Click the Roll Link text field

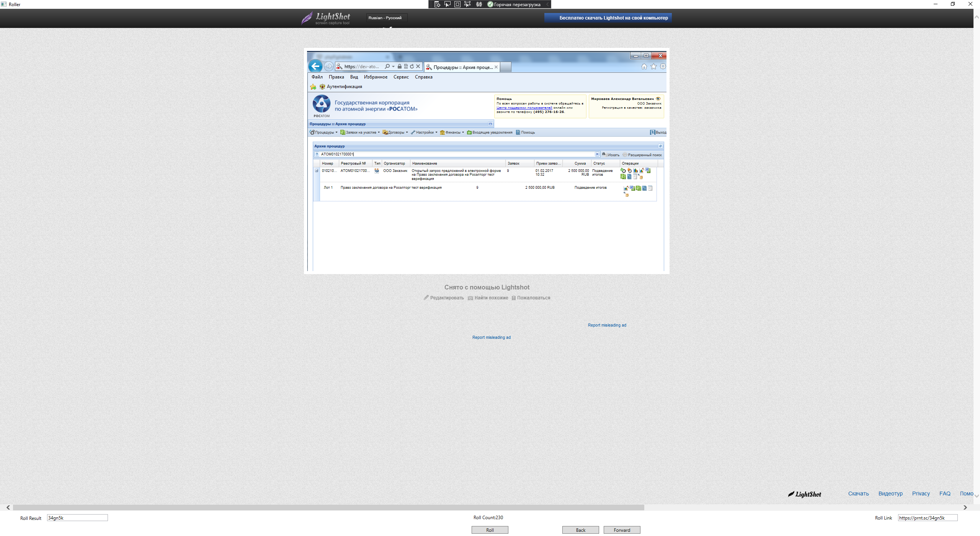click(927, 518)
